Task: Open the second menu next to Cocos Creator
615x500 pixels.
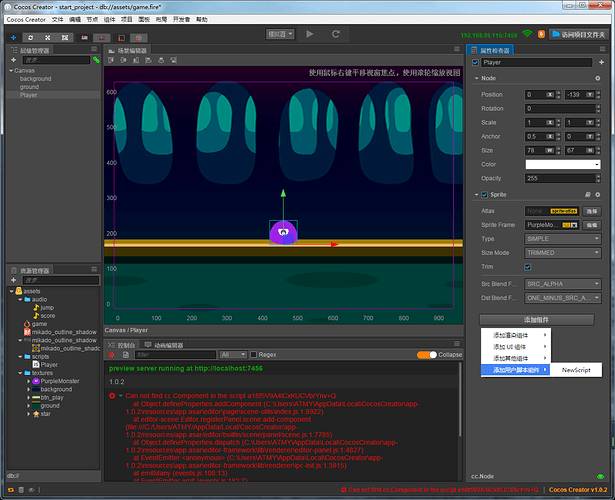Action: click(x=58, y=19)
